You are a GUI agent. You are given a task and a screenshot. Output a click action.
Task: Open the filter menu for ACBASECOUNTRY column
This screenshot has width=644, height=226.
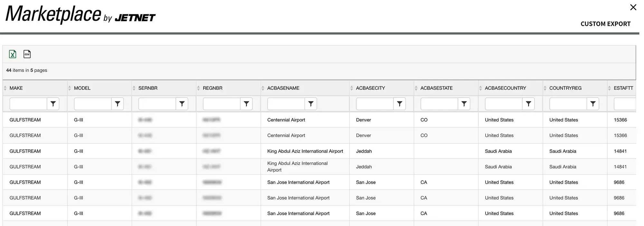(528, 104)
